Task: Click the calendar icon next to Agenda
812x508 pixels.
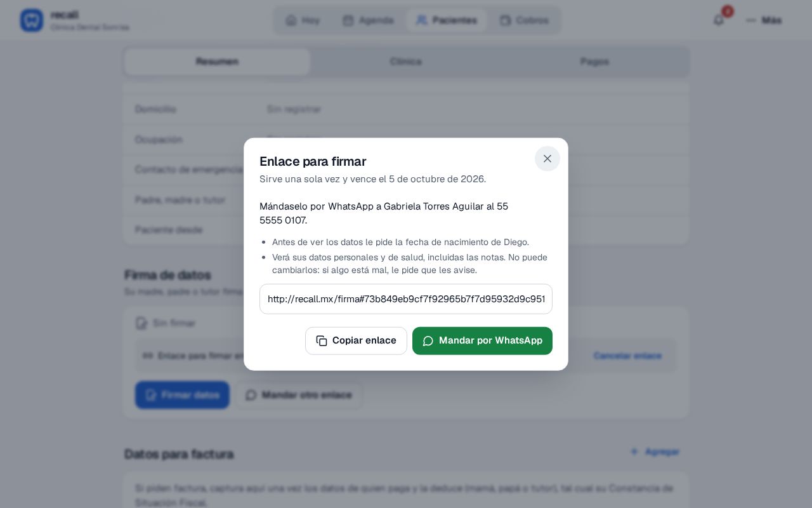Action: click(x=348, y=20)
